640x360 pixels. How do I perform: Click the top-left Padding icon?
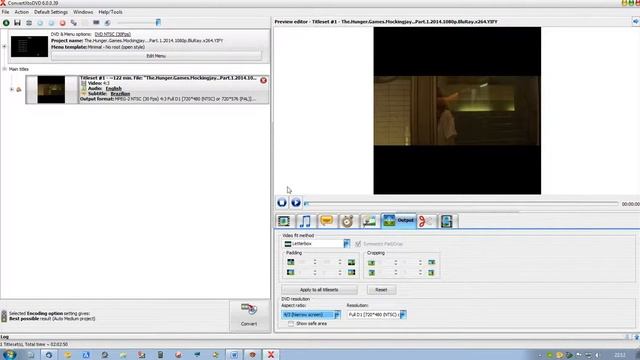pyautogui.click(x=291, y=262)
